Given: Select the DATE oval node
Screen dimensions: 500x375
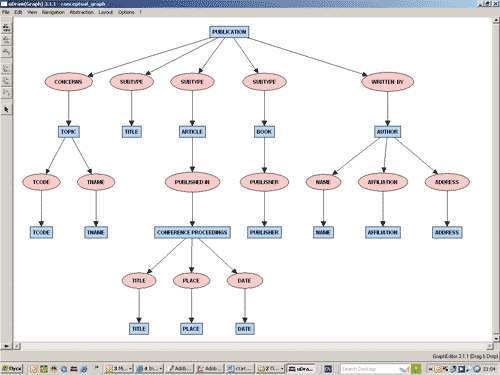Looking at the screenshot, I should tap(245, 281).
